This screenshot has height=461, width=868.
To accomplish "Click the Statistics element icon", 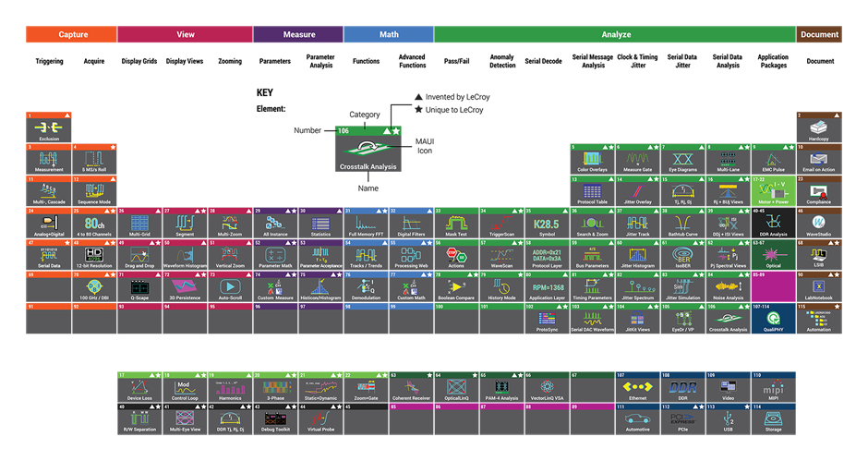I will coord(320,224).
